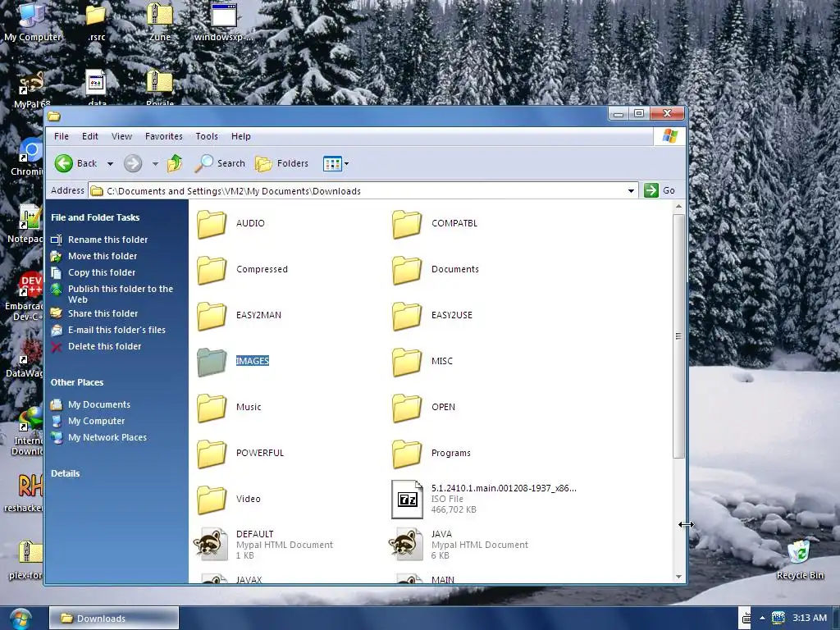Image resolution: width=840 pixels, height=630 pixels.
Task: Select the JAVA Mypal HTML document icon
Action: pyautogui.click(x=407, y=545)
